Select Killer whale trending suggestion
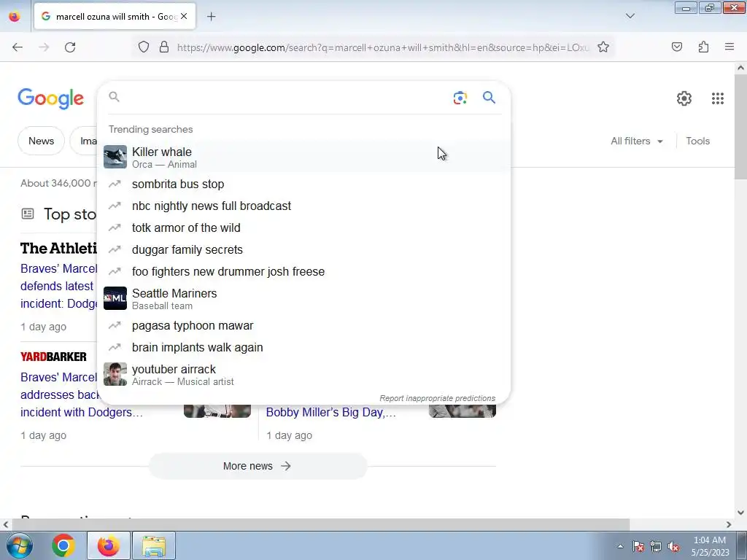 (x=303, y=157)
